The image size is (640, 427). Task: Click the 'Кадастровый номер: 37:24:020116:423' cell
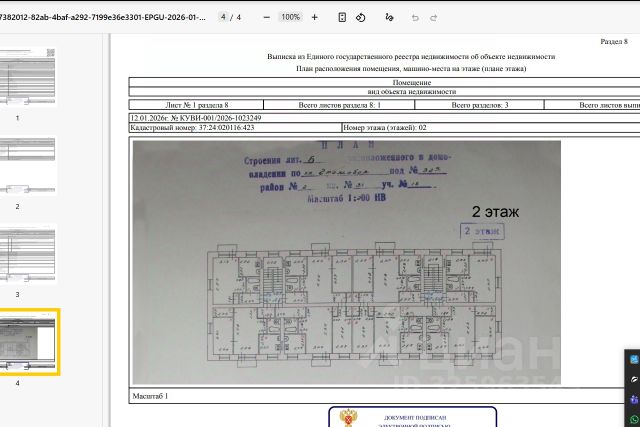coord(235,127)
